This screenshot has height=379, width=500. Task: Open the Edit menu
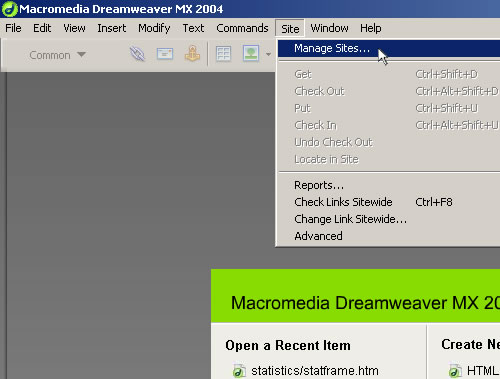(x=42, y=28)
